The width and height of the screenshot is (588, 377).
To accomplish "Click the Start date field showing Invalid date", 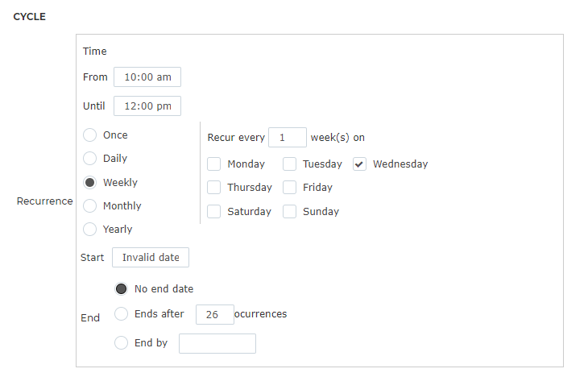I will pos(151,257).
